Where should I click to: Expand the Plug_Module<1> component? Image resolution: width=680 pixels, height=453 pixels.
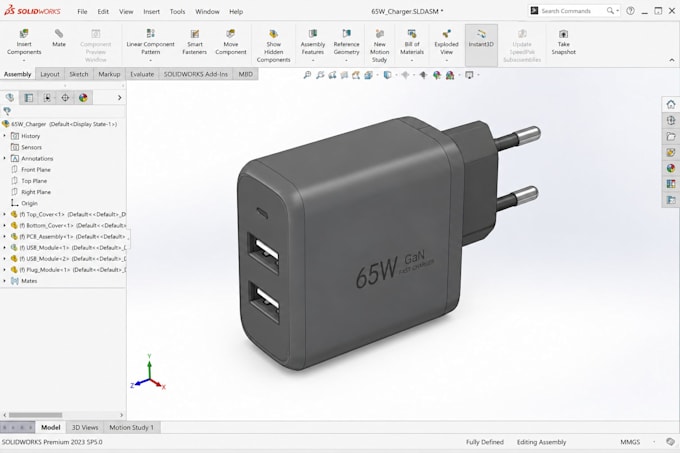coord(5,270)
